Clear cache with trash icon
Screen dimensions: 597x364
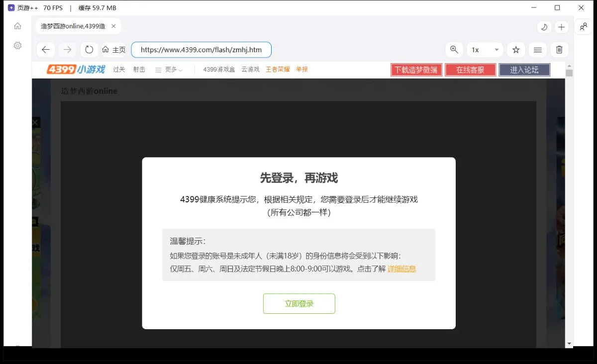point(559,50)
